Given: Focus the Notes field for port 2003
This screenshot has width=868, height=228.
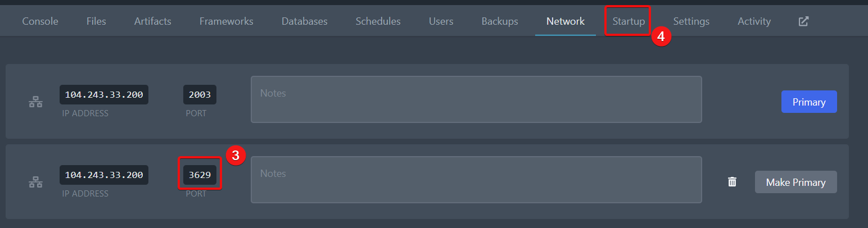Looking at the screenshot, I should (476, 99).
